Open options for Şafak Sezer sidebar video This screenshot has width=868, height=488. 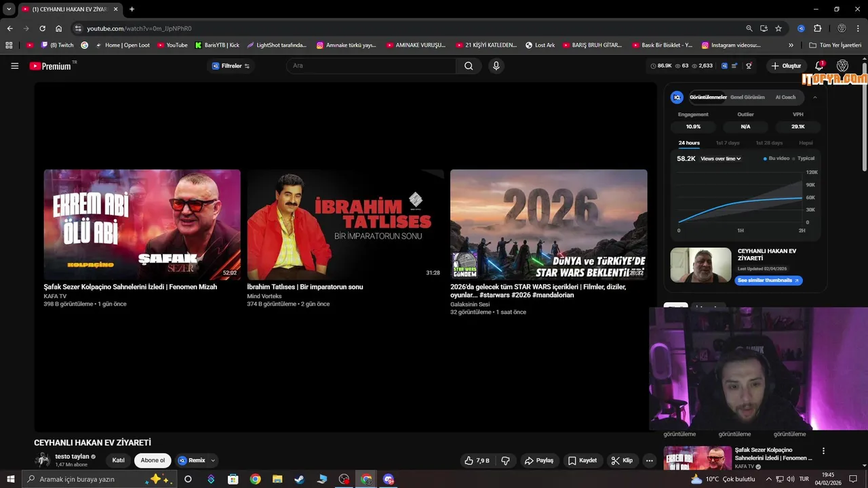click(x=823, y=451)
